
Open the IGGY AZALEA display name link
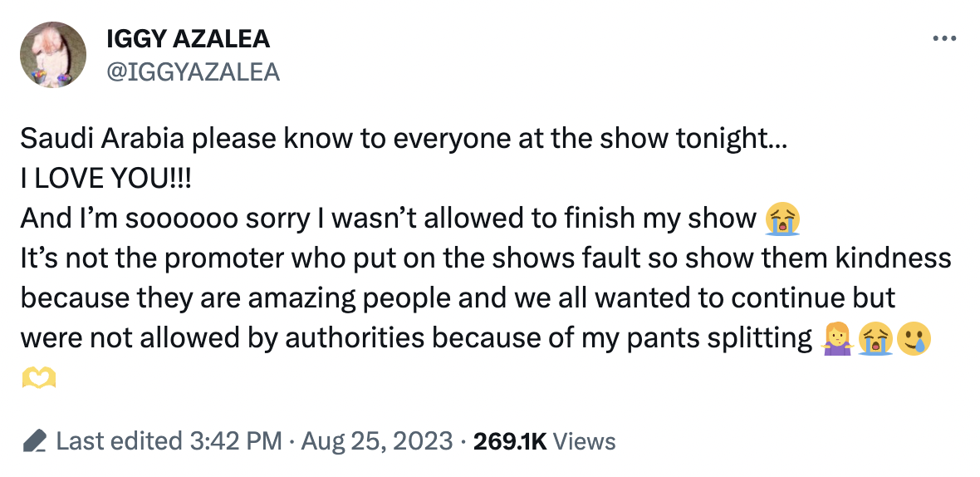coord(189,39)
